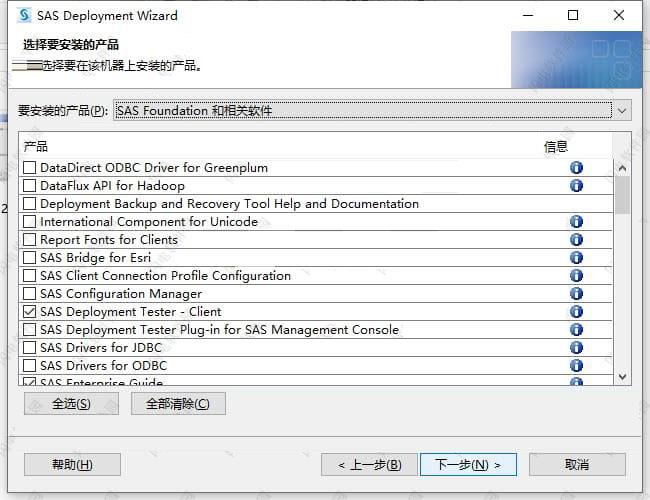
Task: Tick Deployment Backup and Recovery Tool Help checkbox
Action: click(x=29, y=204)
